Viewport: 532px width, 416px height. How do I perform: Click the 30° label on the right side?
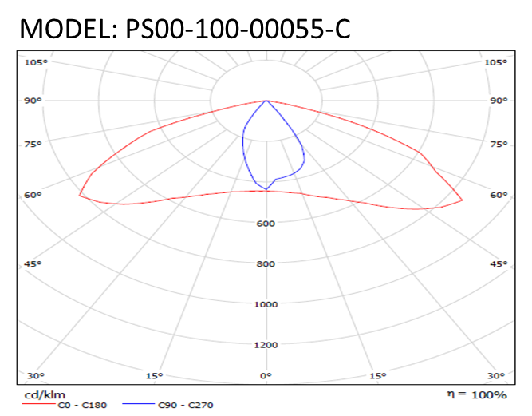(x=496, y=376)
